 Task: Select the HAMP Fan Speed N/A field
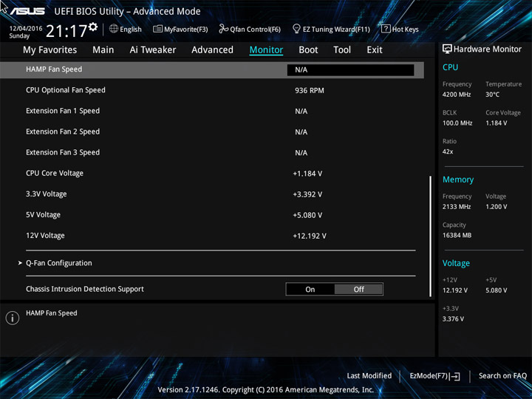tap(350, 70)
